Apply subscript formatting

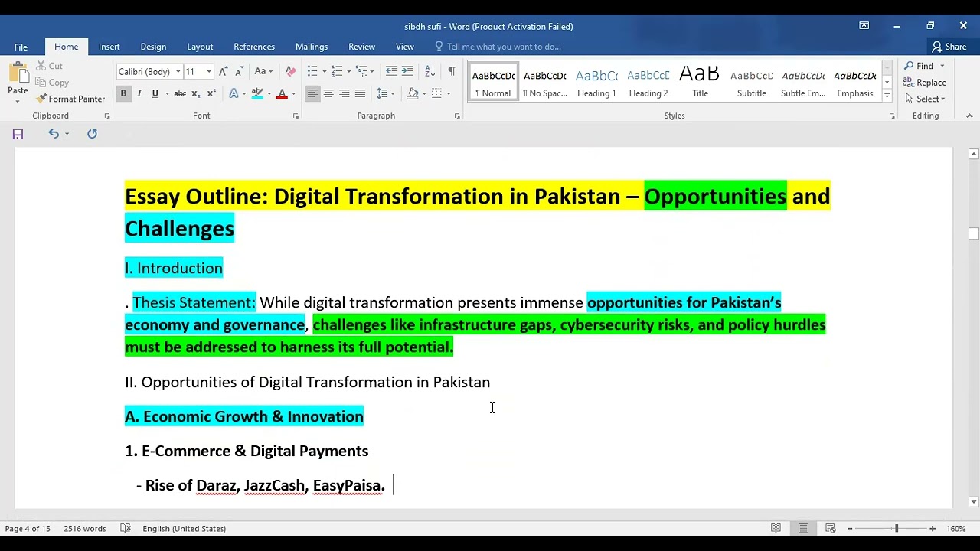pos(196,93)
